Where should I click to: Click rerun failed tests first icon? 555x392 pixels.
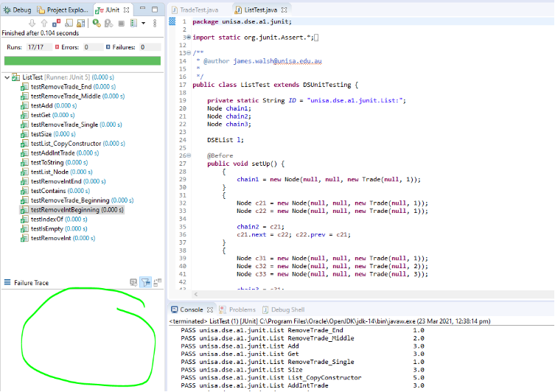(108, 24)
